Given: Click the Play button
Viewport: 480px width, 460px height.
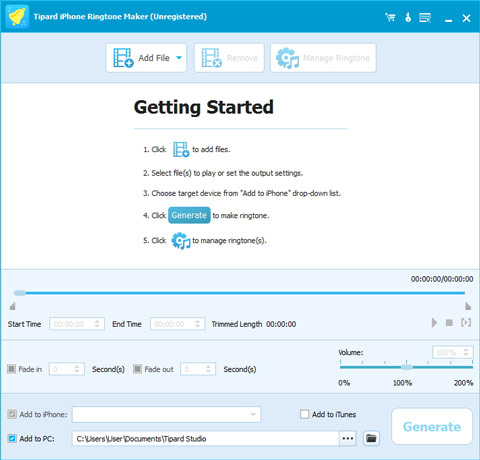Looking at the screenshot, I should pyautogui.click(x=434, y=323).
